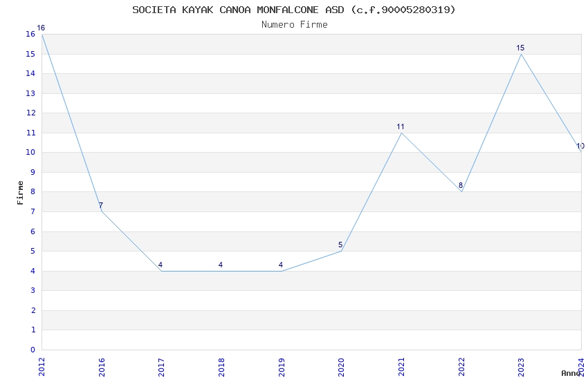Click the 'Numero Firme' subtitle
Viewport: 588px width, 380px height.
tap(295, 25)
